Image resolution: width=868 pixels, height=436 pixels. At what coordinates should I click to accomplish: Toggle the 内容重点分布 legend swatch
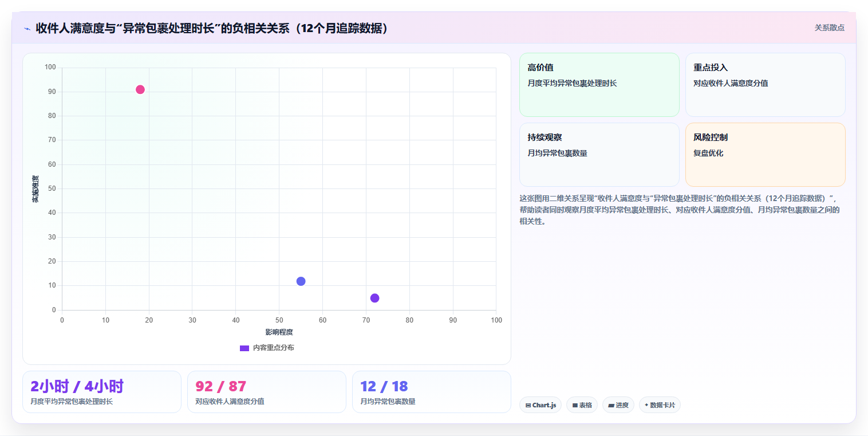coord(244,348)
